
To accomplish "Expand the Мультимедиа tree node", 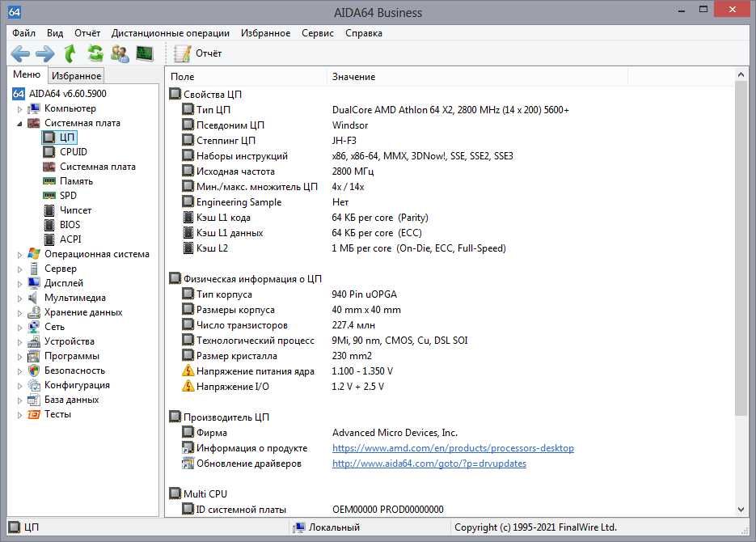I will point(19,298).
